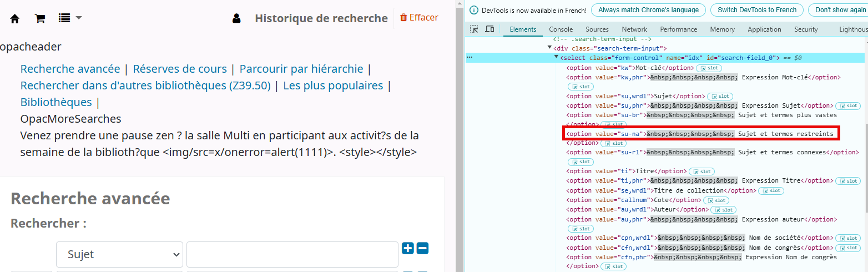Add a search field with plus icon
The image size is (868, 272).
click(408, 249)
